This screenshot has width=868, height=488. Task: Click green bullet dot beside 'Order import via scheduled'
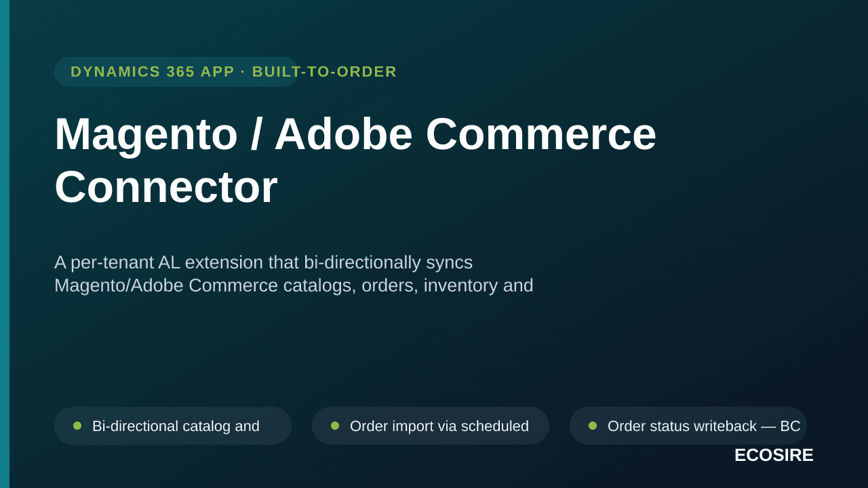(335, 426)
